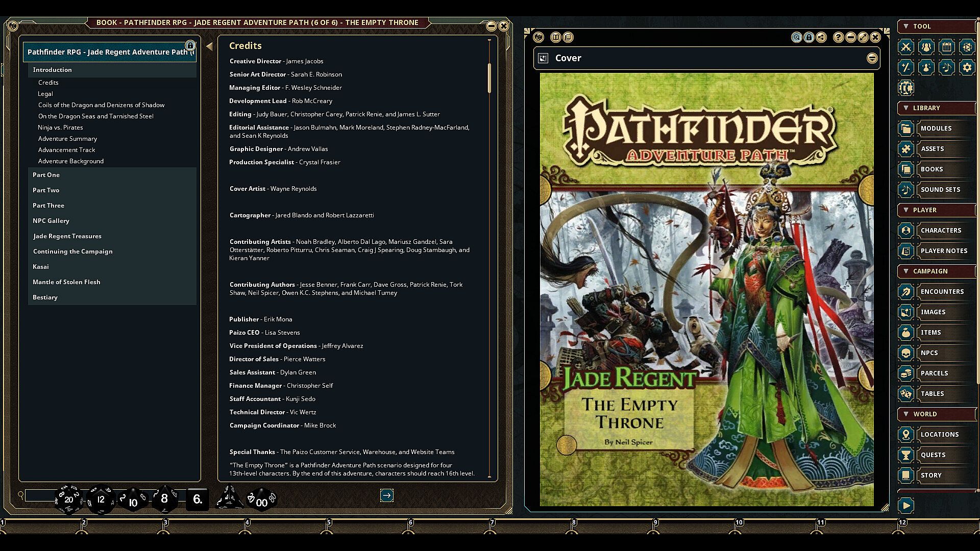Screen dimensions: 980x551
Task: Open the bracketed gear tool icon
Action: (906, 88)
